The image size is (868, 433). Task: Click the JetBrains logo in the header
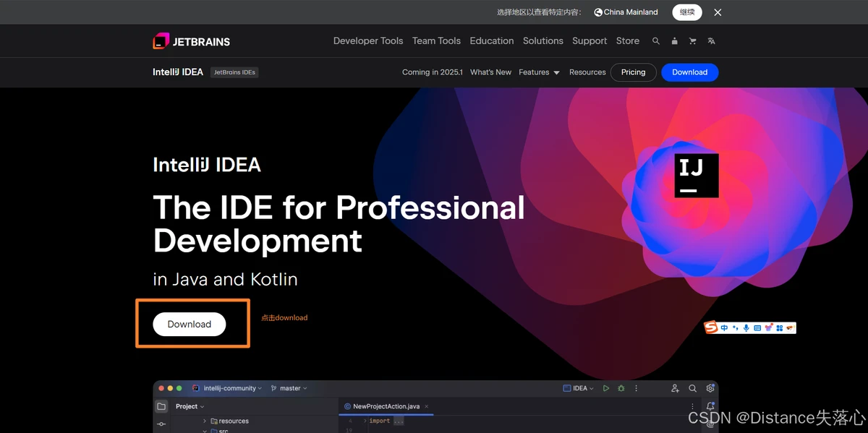(191, 41)
